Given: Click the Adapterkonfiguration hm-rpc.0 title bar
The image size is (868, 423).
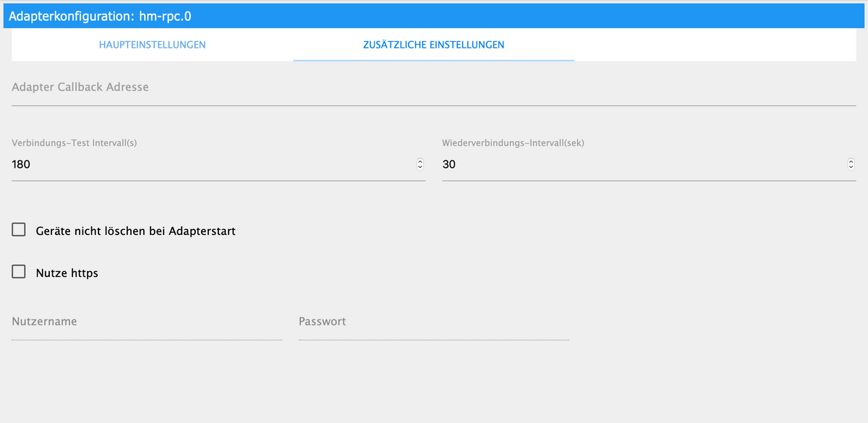Looking at the screenshot, I should pos(434,15).
